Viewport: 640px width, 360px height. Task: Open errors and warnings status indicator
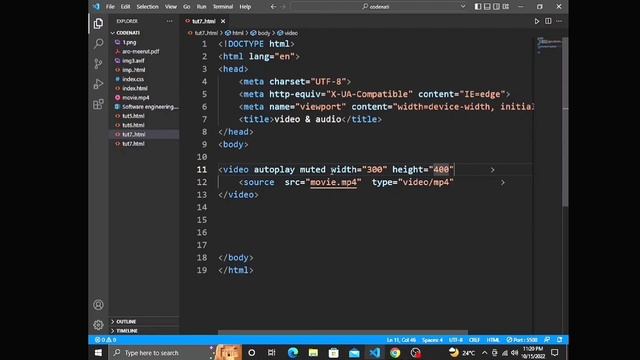[x=106, y=340]
